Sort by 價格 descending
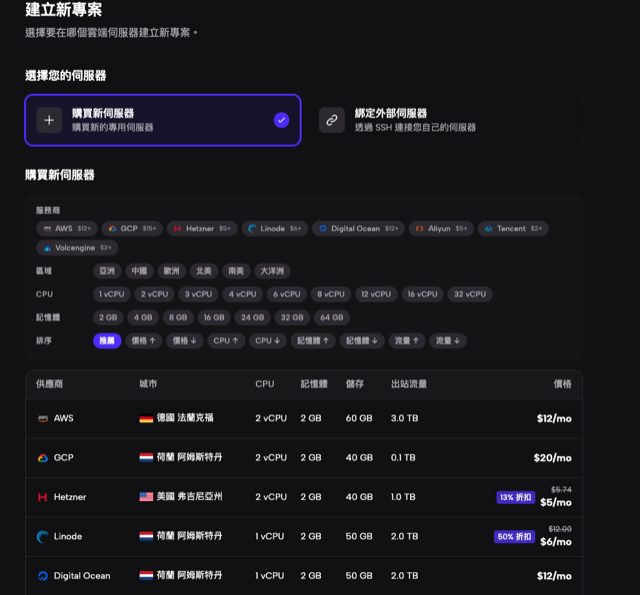This screenshot has height=595, width=640. [184, 341]
